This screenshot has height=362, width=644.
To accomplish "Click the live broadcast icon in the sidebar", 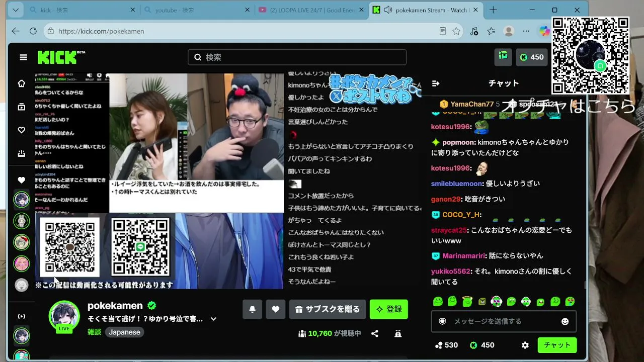I will point(22,316).
